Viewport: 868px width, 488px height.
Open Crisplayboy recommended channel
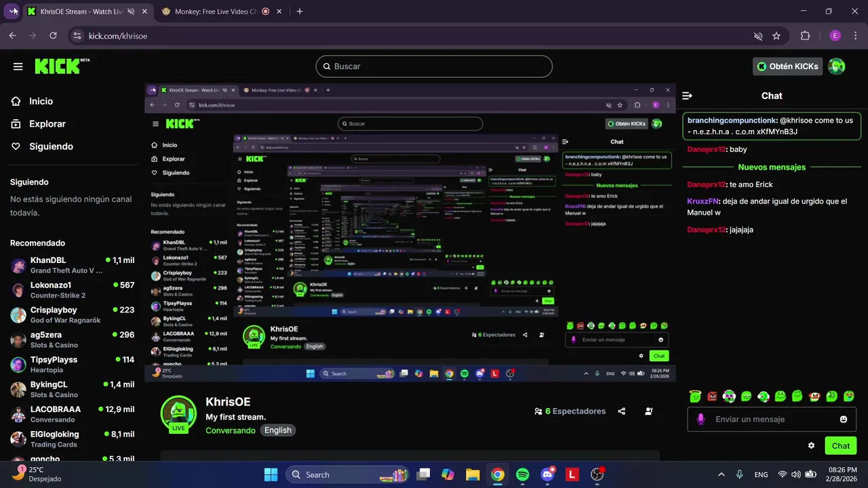pyautogui.click(x=72, y=314)
